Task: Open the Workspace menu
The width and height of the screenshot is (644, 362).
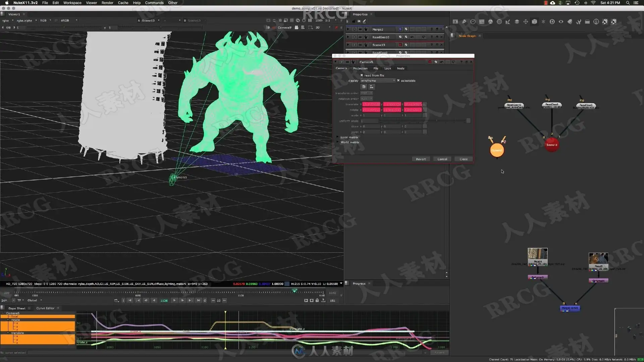Action: coord(72,3)
